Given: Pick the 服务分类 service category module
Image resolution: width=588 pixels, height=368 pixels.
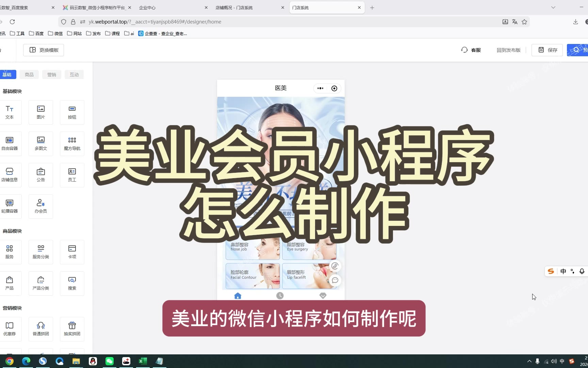Looking at the screenshot, I should (x=41, y=252).
